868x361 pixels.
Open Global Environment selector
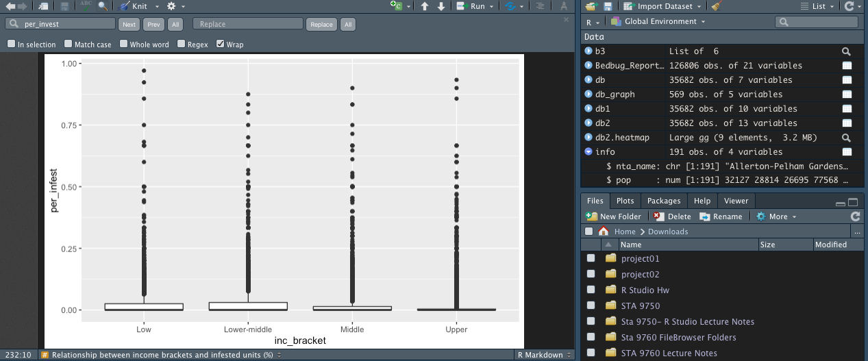[x=658, y=22]
